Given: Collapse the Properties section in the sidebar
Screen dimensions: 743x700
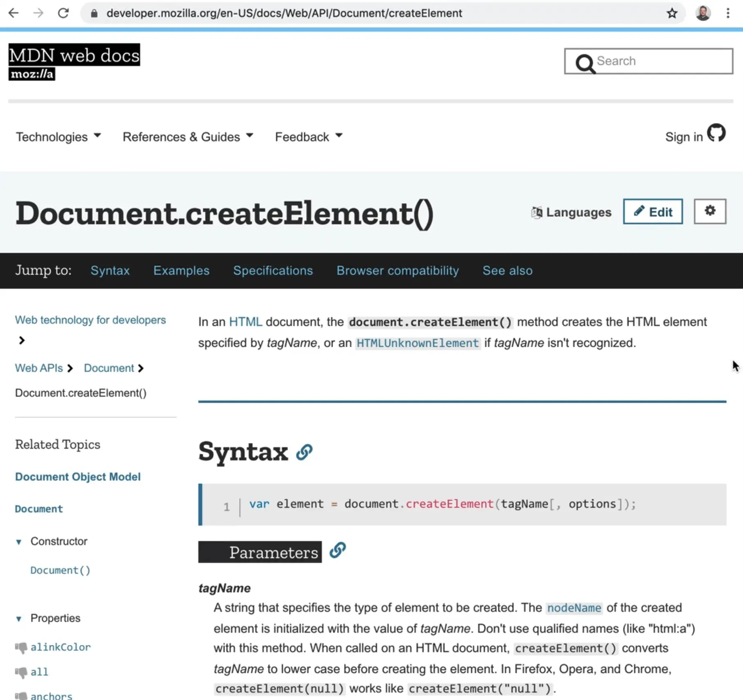Looking at the screenshot, I should click(19, 618).
